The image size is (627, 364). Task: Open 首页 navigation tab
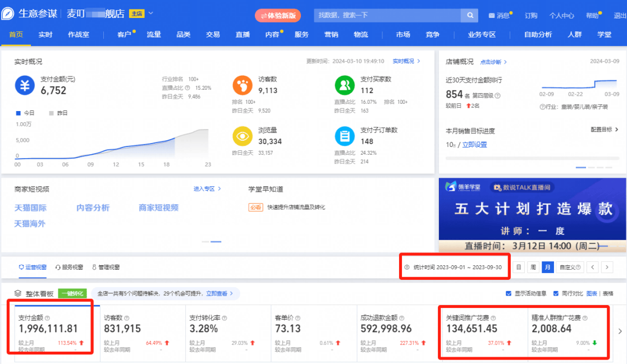(16, 35)
